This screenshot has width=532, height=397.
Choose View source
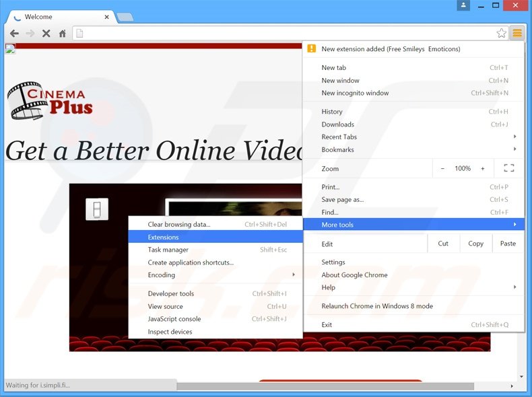coord(215,306)
